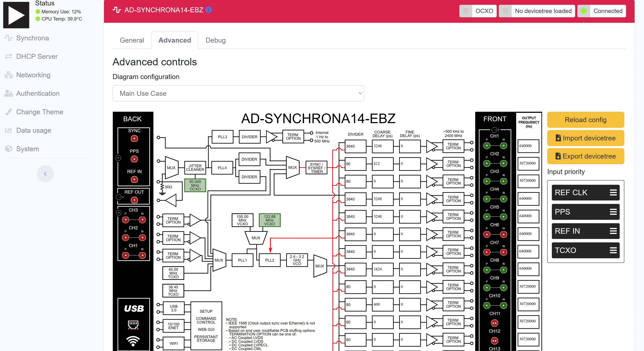Viewport: 644px width, 351px height.
Task: Click the DHCP Server arrows icon
Action: click(9, 56)
